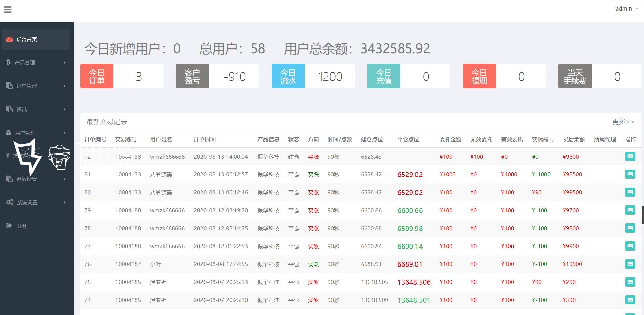Viewport: 644px width, 315px height.
Task: Open details icon for order 81
Action: point(630,174)
